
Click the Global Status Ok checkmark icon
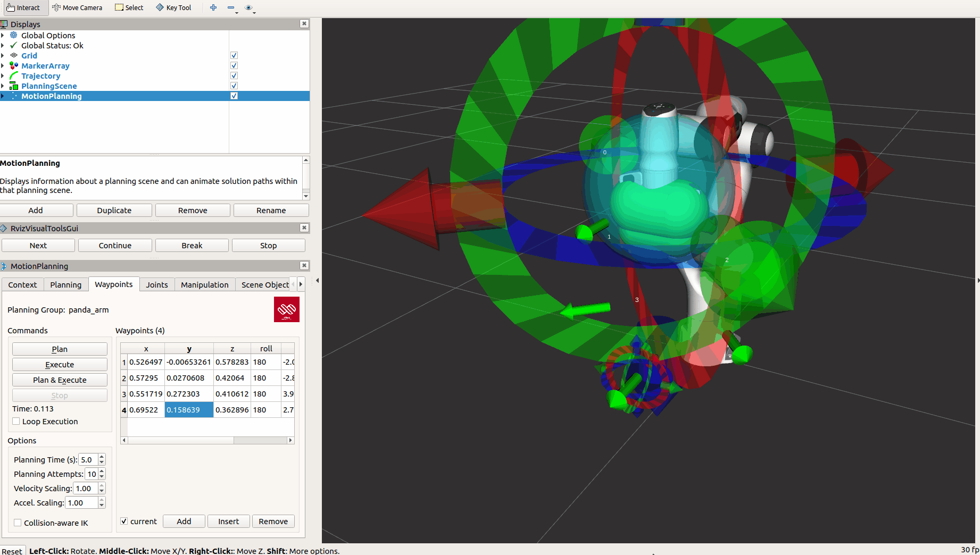[14, 45]
